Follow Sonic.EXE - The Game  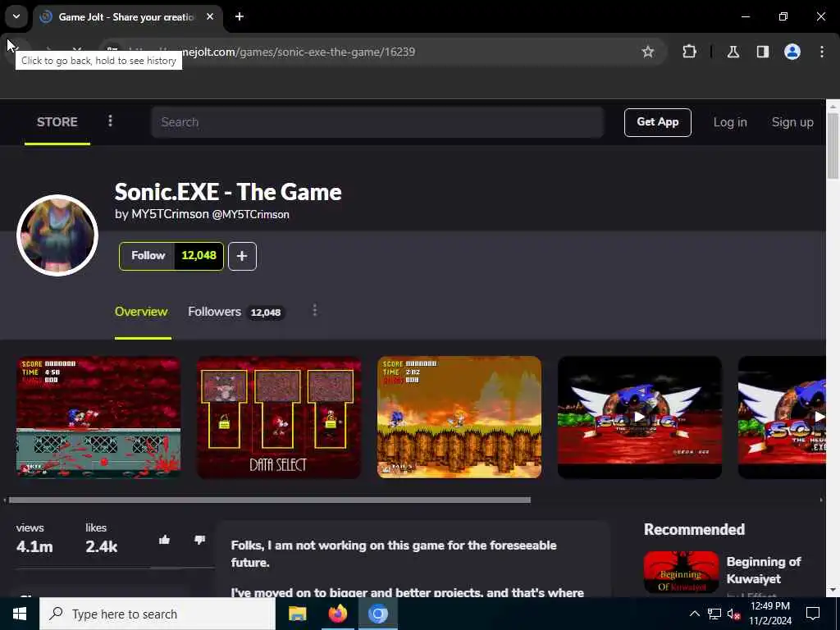click(x=148, y=256)
